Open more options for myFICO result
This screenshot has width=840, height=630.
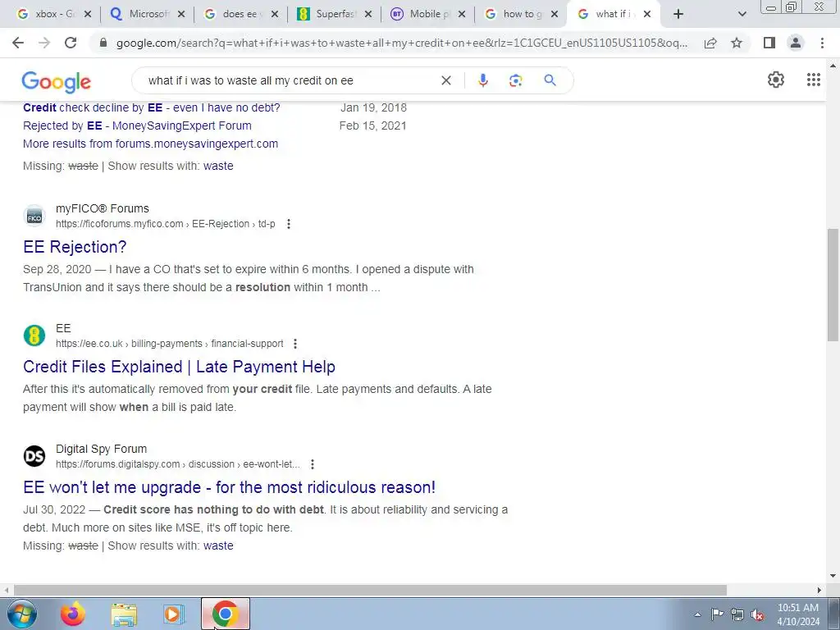pyautogui.click(x=288, y=224)
